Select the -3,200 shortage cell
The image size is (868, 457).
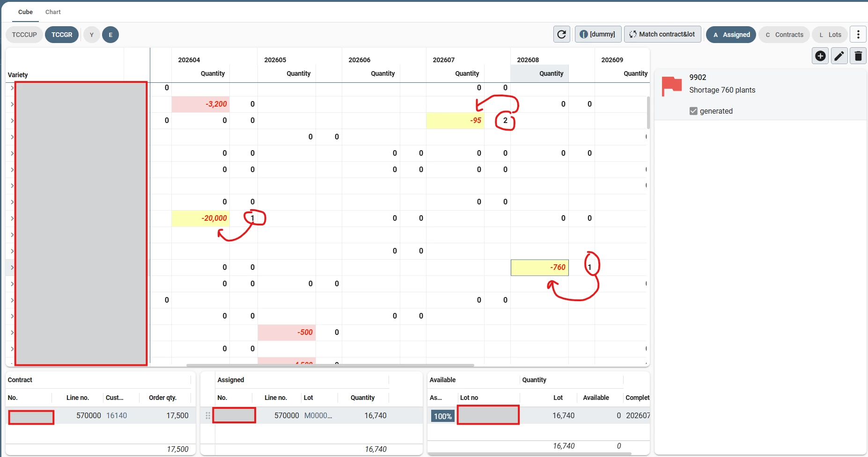(200, 104)
